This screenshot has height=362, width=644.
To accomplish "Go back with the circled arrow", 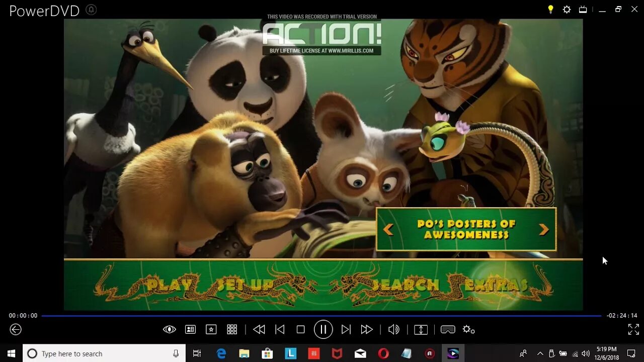I will tap(16, 329).
